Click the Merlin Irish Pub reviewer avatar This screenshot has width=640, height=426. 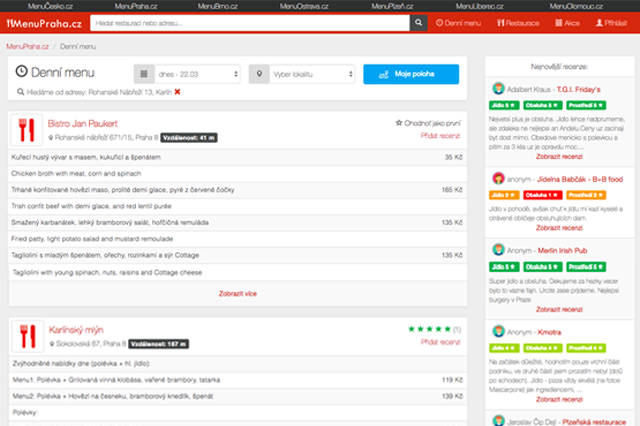pyautogui.click(x=497, y=250)
